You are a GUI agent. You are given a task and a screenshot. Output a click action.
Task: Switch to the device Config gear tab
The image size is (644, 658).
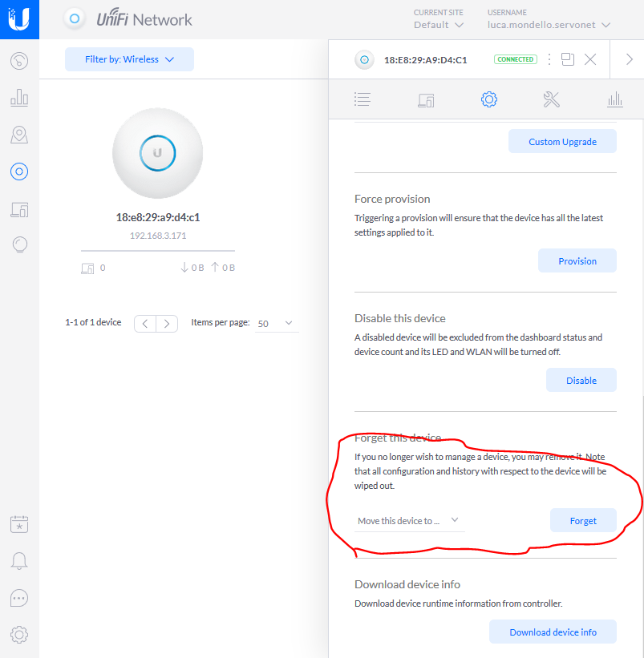pos(489,99)
